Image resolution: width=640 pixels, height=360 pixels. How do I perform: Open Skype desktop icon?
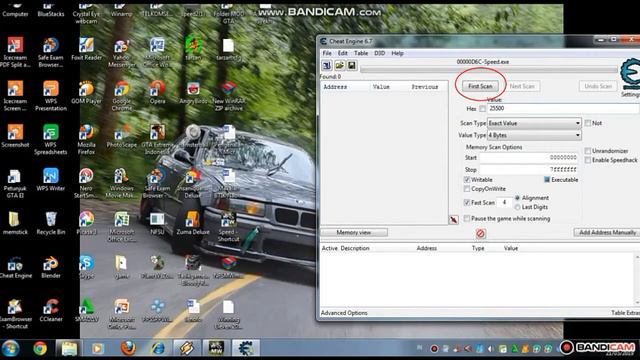[x=87, y=268]
